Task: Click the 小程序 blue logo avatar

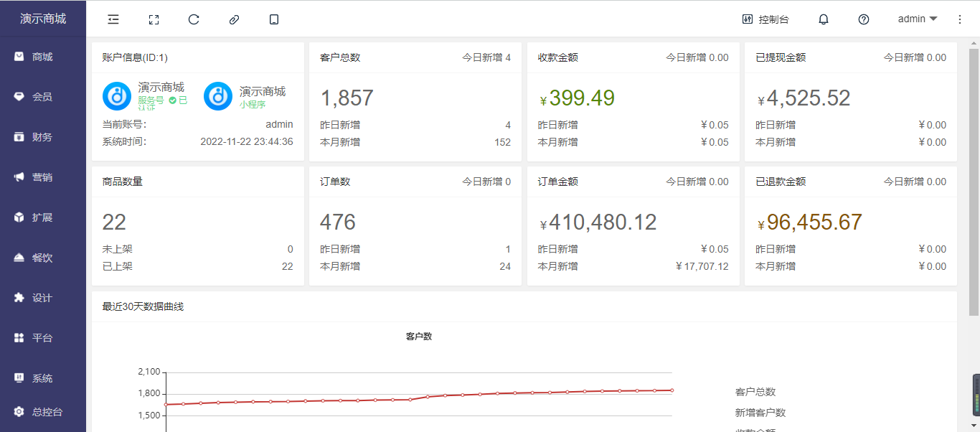Action: click(x=218, y=96)
